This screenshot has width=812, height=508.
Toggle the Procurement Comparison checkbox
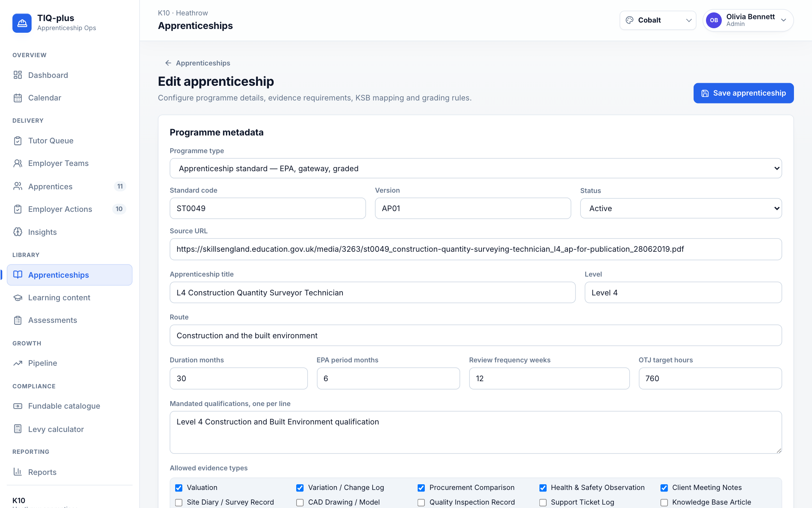click(421, 488)
